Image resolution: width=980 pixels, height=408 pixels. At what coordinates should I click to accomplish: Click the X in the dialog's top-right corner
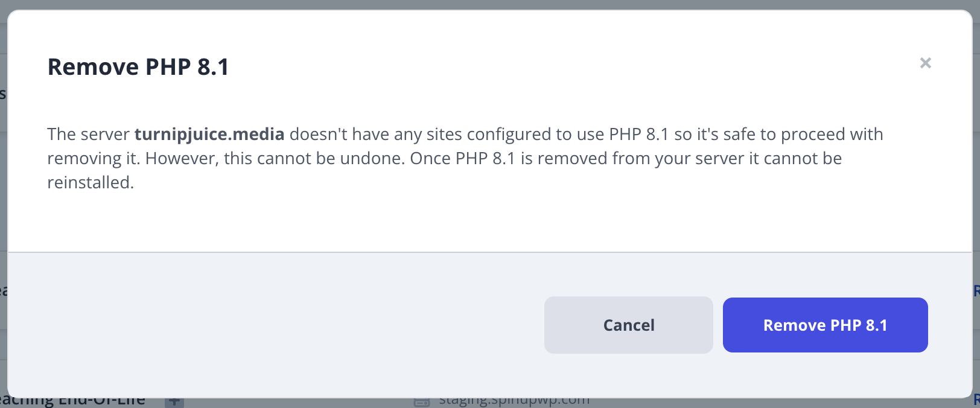(x=925, y=63)
